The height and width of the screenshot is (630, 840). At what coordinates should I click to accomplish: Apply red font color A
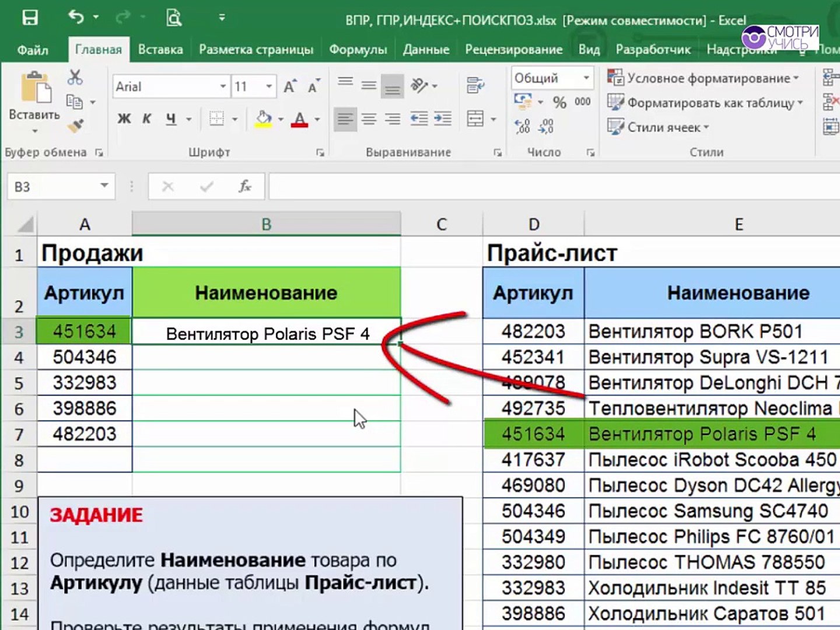tap(299, 119)
